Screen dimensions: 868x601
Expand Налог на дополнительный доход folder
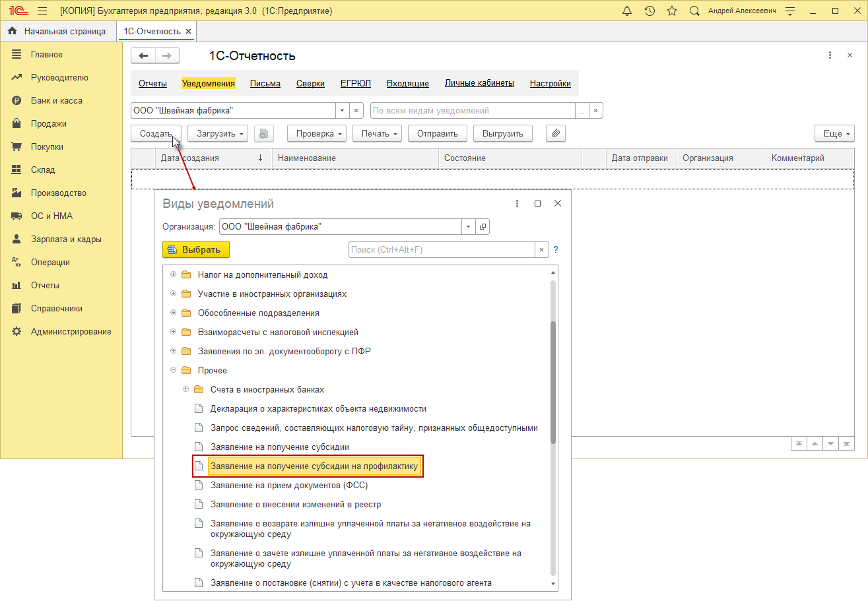[174, 274]
